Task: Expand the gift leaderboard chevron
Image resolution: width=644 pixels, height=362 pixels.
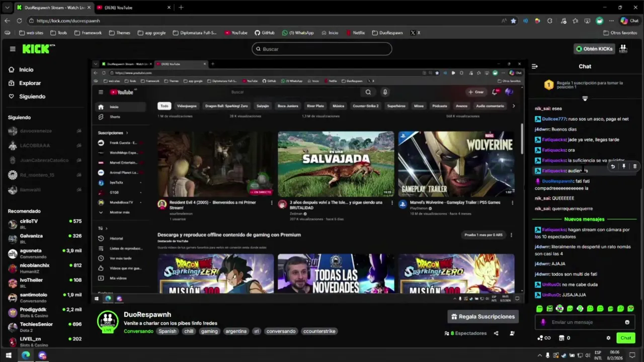Action: click(585, 99)
